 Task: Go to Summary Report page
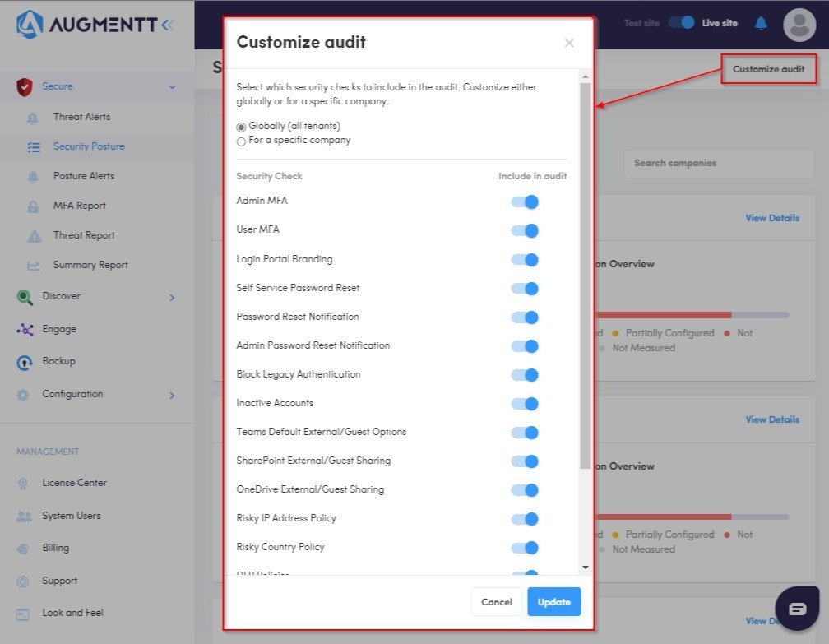(90, 265)
